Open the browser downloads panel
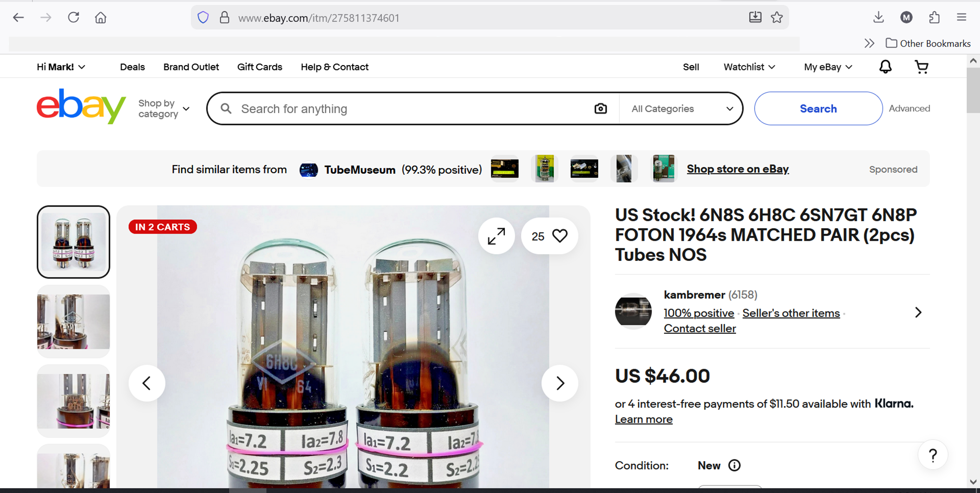 (879, 18)
